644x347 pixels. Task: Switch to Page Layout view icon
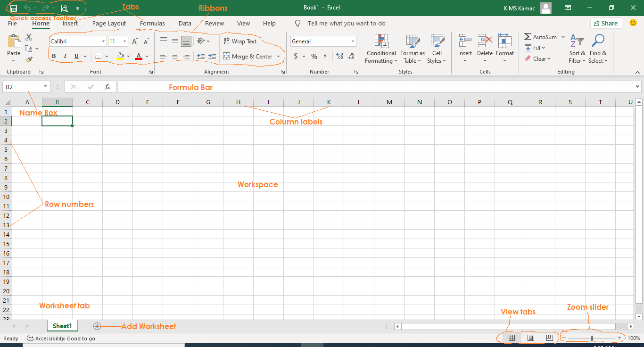(x=531, y=338)
